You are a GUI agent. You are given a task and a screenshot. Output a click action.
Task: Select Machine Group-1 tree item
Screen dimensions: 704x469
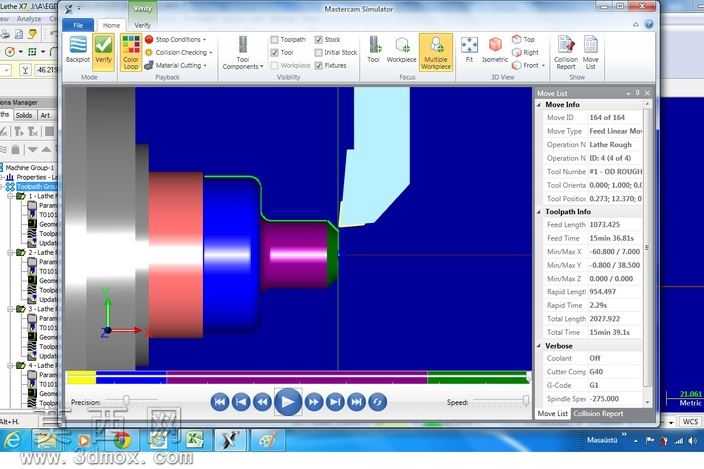(30, 167)
